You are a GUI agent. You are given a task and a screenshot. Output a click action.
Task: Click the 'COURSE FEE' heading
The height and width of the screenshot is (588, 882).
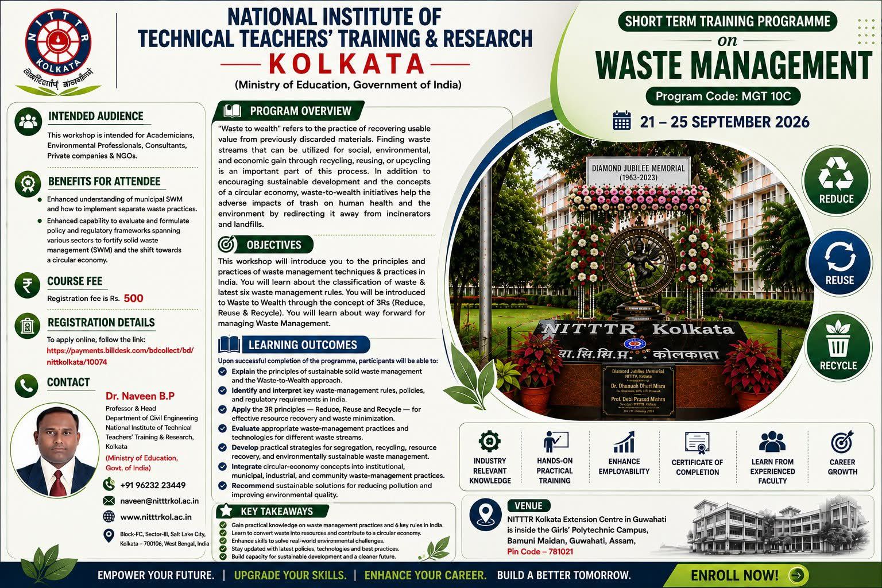tap(75, 281)
